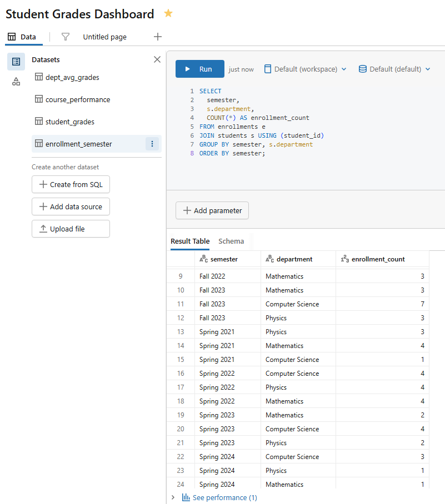Select the dept_avg_grades dataset
Viewport: 445px width, 504px height.
[97, 77]
